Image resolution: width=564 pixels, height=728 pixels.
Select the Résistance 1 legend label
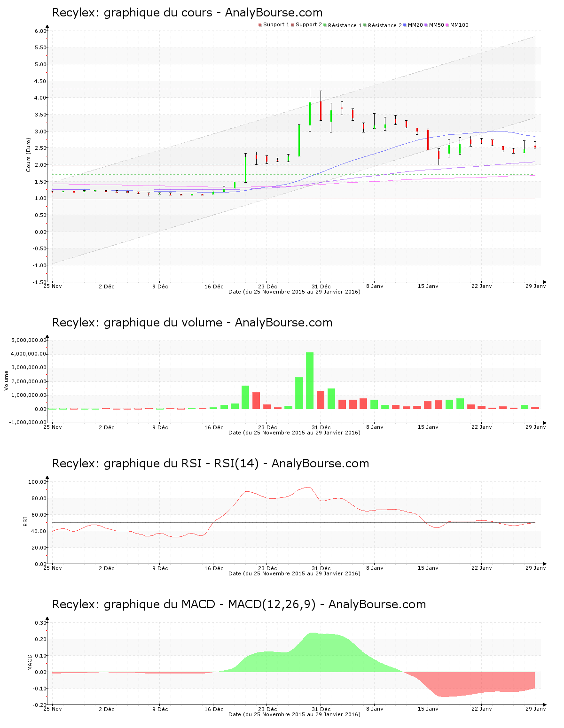point(345,25)
